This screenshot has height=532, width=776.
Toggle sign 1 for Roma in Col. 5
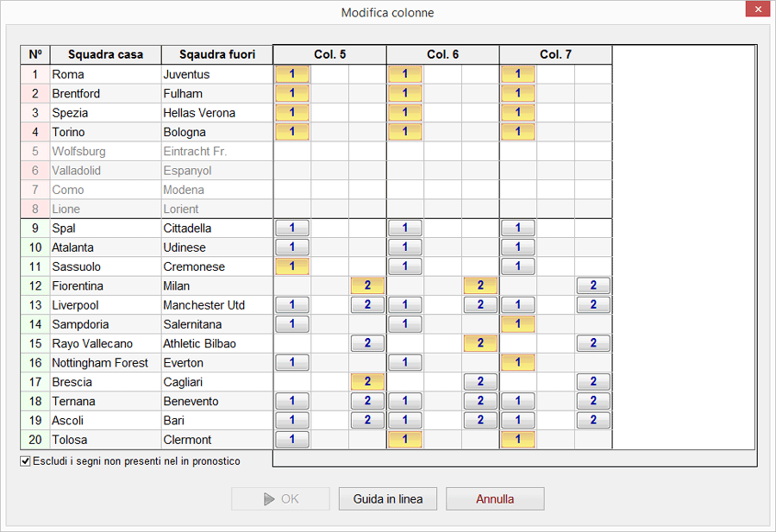(292, 74)
